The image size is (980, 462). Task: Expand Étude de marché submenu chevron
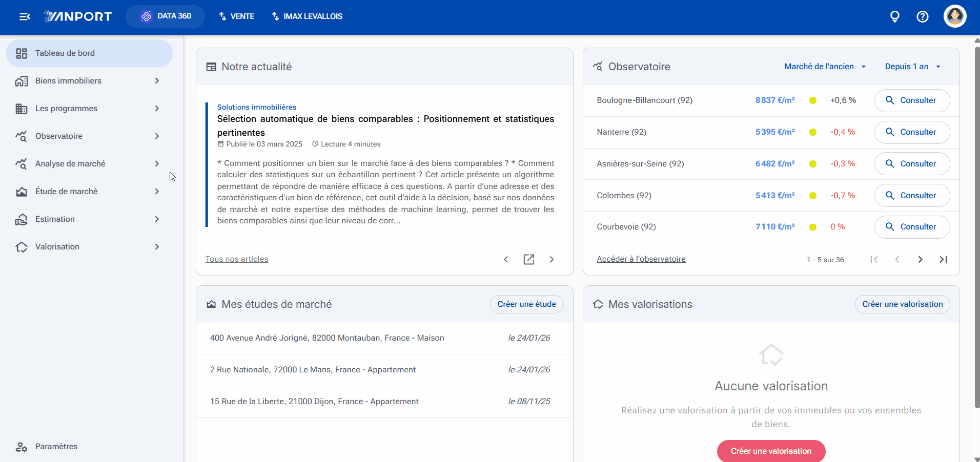(x=157, y=192)
